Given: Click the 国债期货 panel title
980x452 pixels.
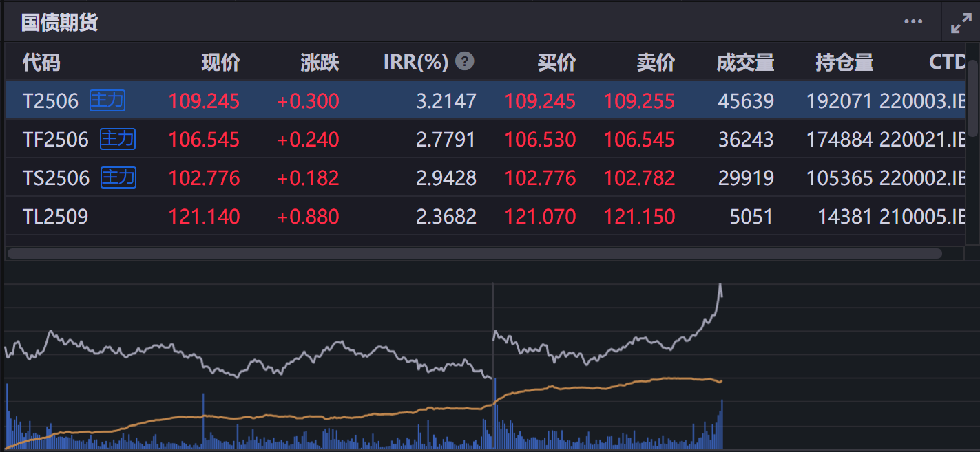Looking at the screenshot, I should [x=59, y=21].
